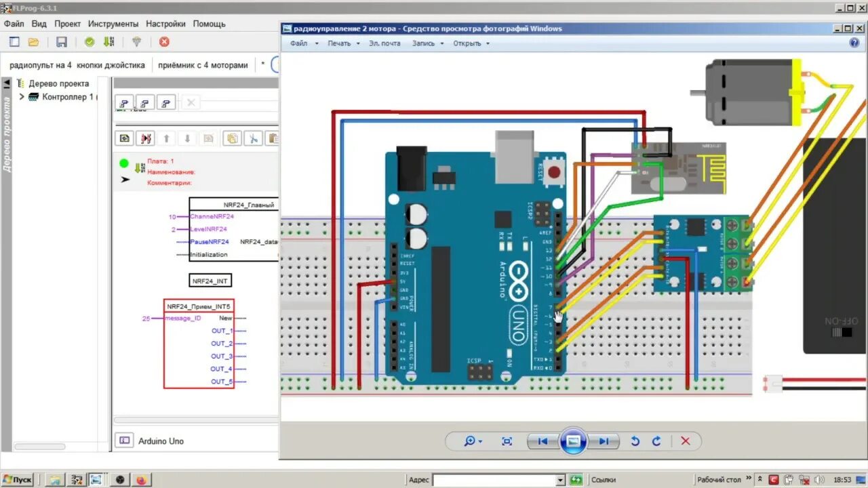
Task: Click the OUT_1 output label of receive block
Action: [222, 331]
